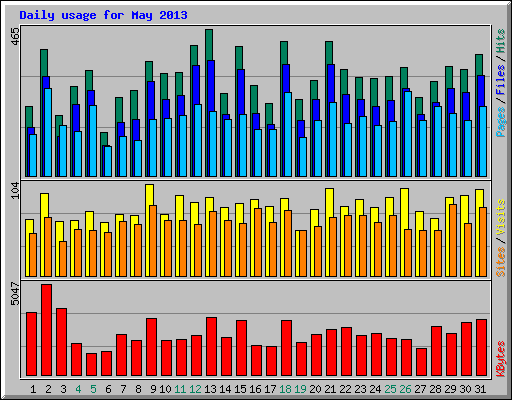Screen dimensions: 512x400
Task: Click day 13 on the x-axis
Action: [x=210, y=389]
